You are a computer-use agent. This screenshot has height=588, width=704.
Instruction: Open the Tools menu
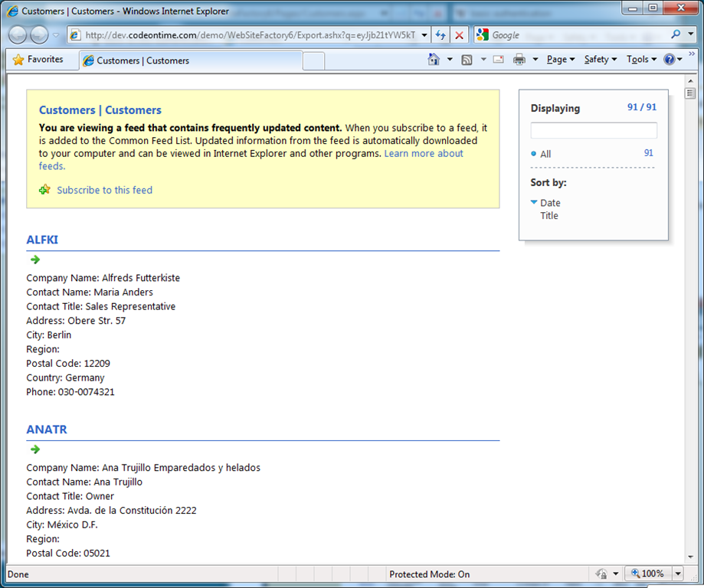coord(642,59)
